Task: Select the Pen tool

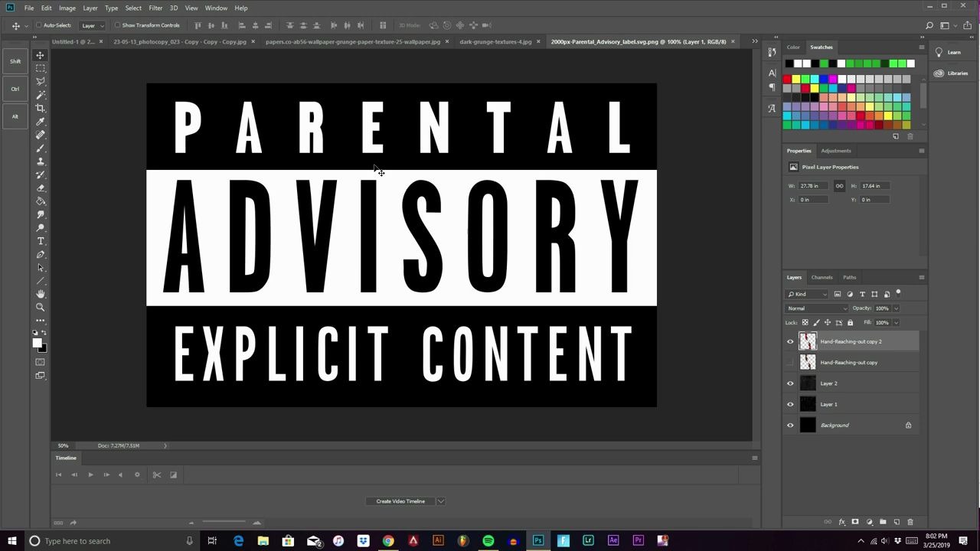Action: pyautogui.click(x=41, y=255)
